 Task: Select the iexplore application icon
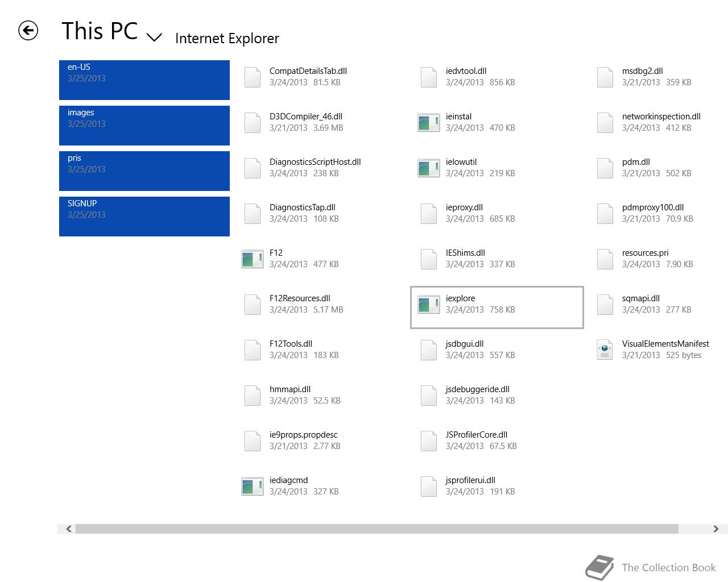[429, 305]
